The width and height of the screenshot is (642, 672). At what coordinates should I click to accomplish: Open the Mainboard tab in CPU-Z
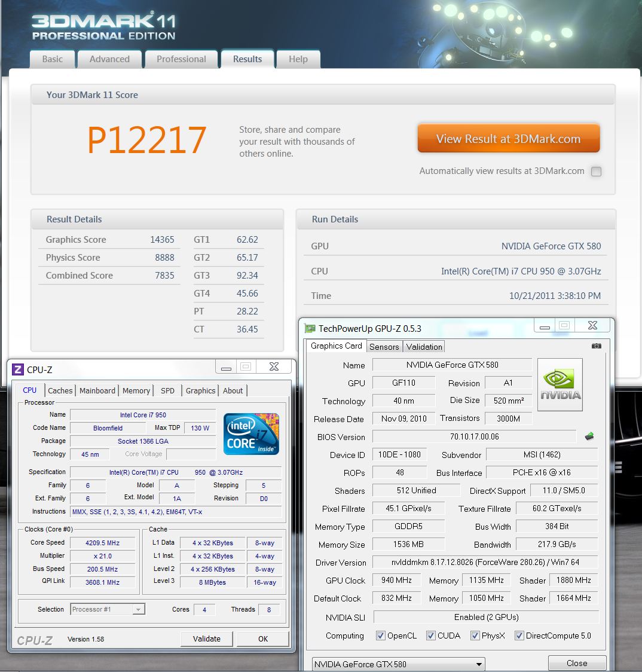click(x=97, y=391)
